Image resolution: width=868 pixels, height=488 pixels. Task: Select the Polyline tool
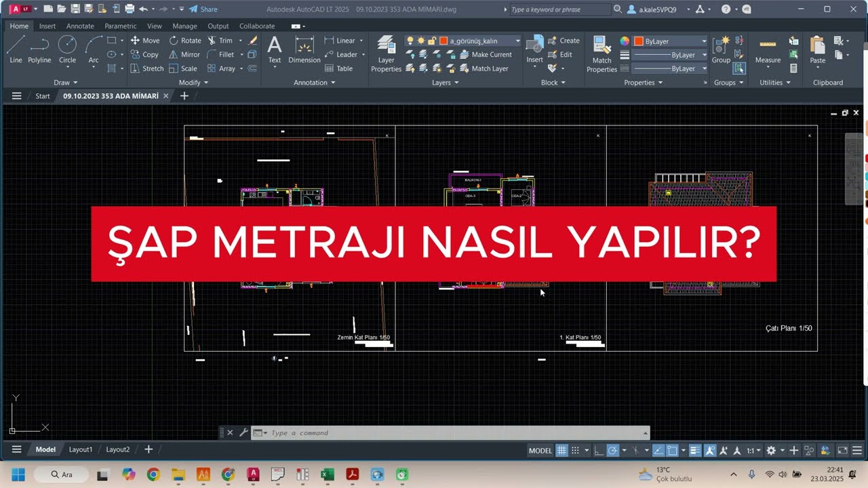pos(39,49)
